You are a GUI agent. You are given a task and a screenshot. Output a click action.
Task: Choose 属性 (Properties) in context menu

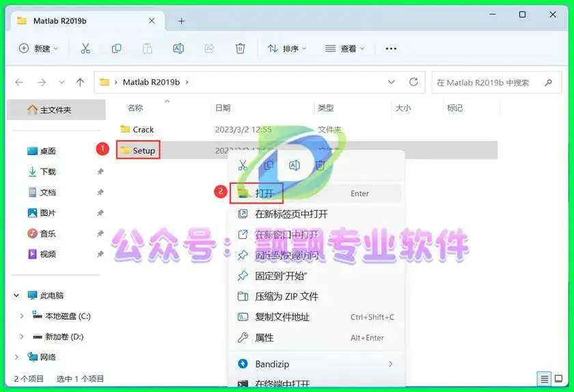316,337
